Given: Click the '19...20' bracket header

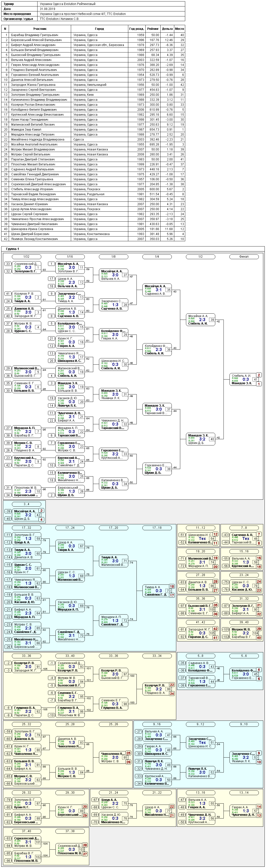Looking at the screenshot, I should (x=200, y=551).
